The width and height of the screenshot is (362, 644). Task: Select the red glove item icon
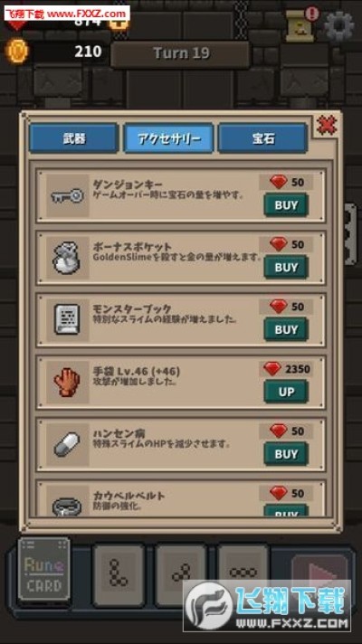(x=67, y=383)
